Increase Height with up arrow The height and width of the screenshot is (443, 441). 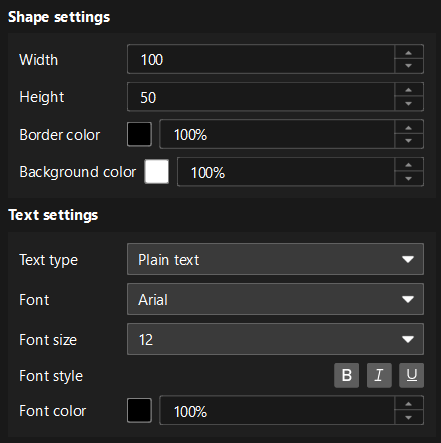pos(409,90)
